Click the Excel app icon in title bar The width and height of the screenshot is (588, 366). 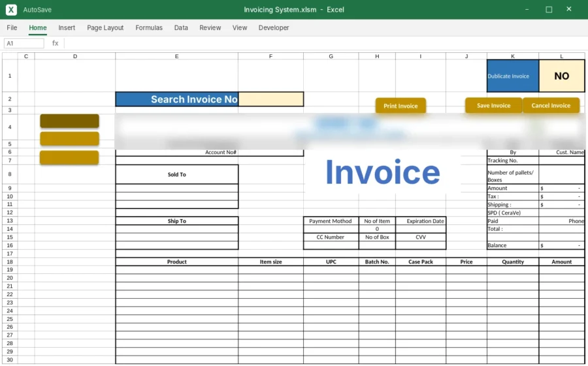coord(11,10)
